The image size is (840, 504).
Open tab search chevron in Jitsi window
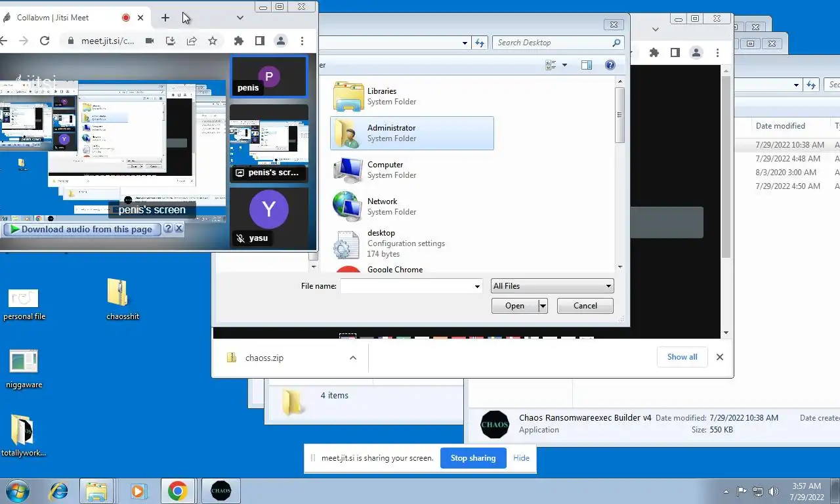(240, 18)
